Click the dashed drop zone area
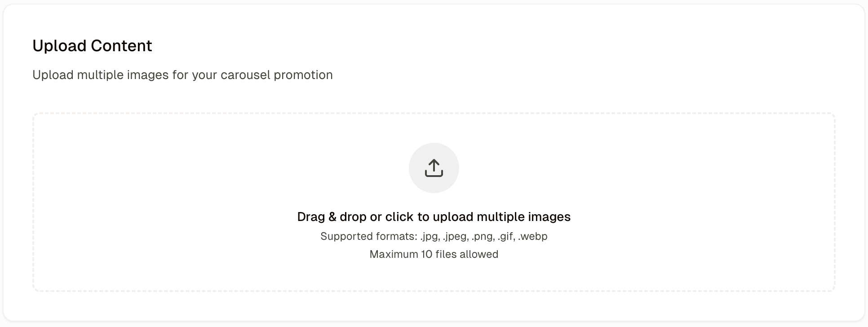Viewport: 868px width, 327px height. coord(434,202)
